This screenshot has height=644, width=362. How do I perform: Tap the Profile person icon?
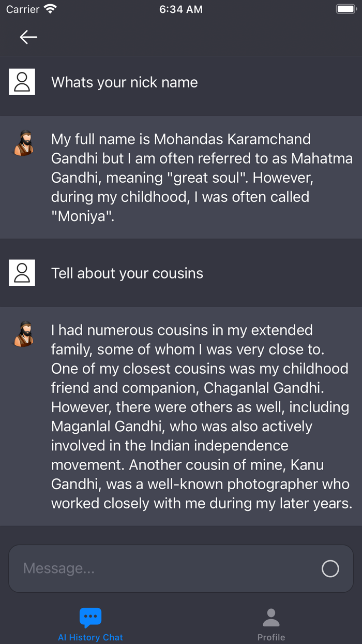pos(271,617)
